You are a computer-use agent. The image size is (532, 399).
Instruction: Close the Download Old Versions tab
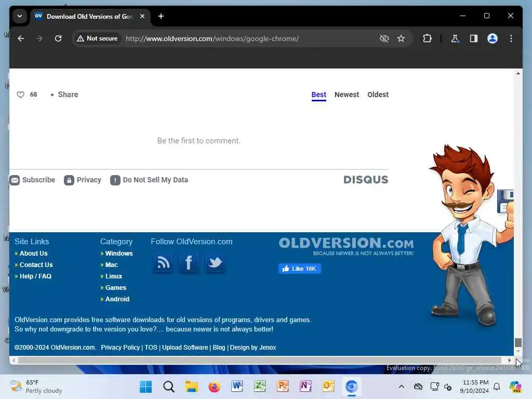[x=142, y=16]
